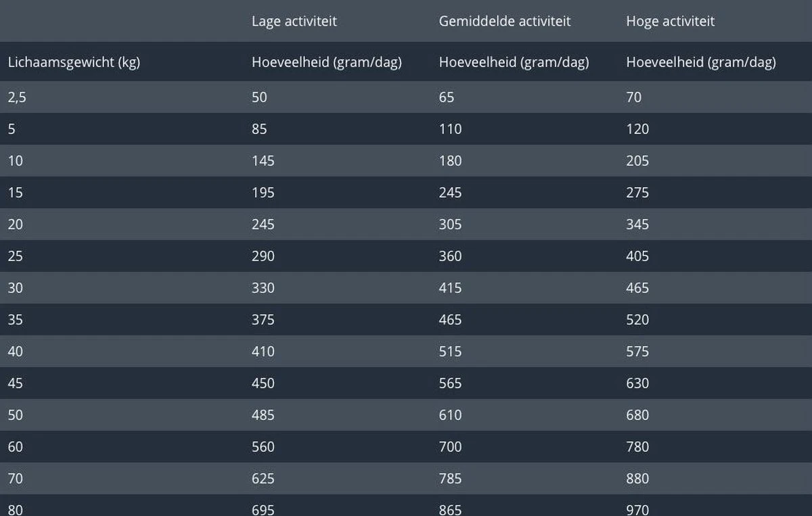Click the low activity amount for 20 kg
This screenshot has height=516, width=812.
point(263,225)
